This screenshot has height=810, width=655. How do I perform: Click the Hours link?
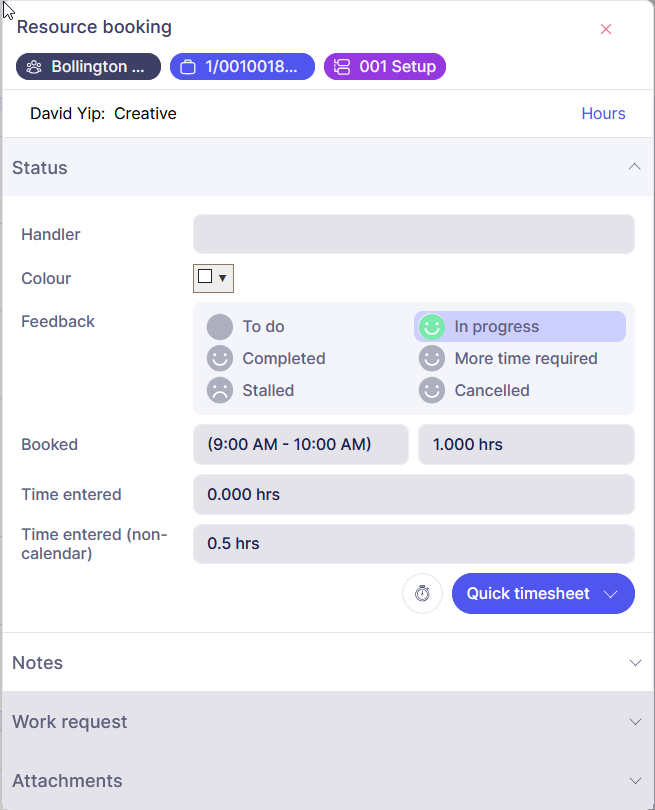click(x=603, y=114)
